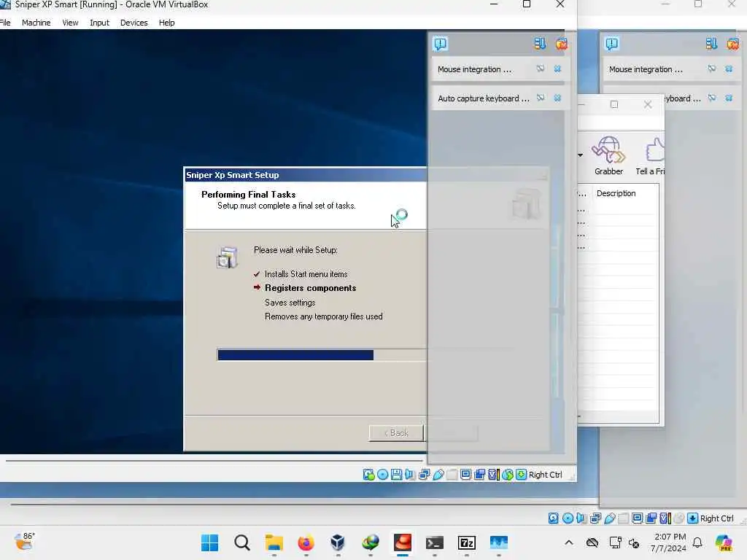Click the notification order icon in Sniper XP Smart window
The width and height of the screenshot is (747, 560).
click(540, 44)
